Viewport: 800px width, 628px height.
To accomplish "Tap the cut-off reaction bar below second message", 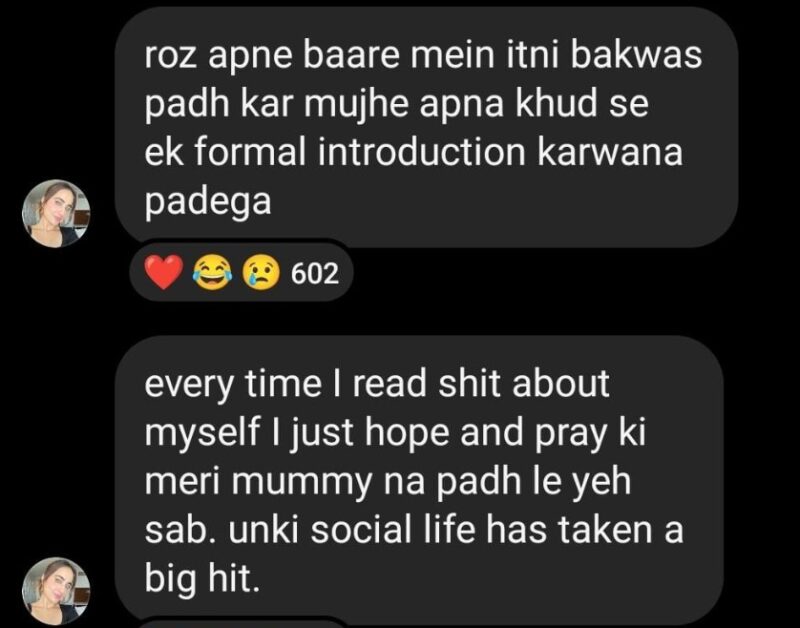I will click(x=240, y=623).
